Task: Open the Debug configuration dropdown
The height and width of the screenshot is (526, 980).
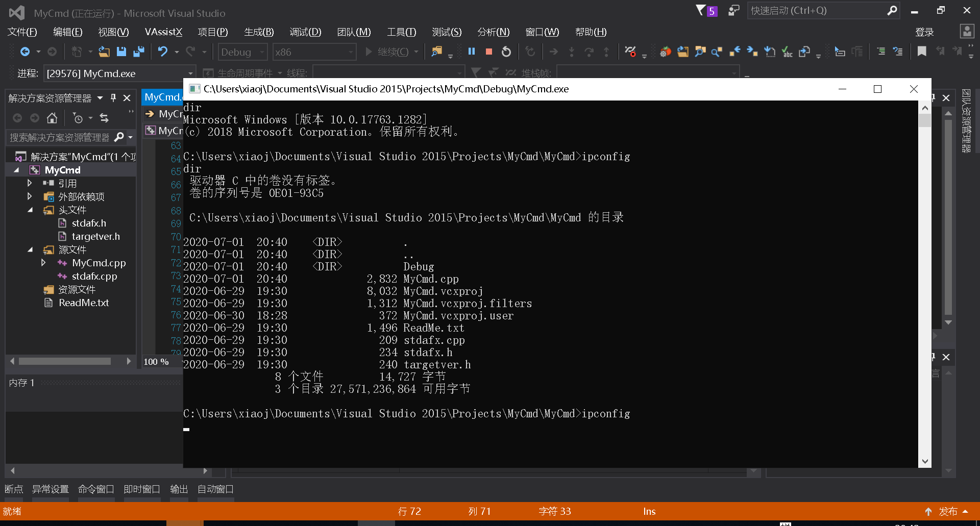Action: point(243,52)
